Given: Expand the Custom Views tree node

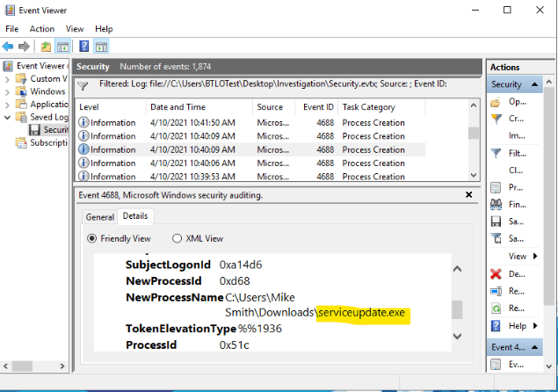Looking at the screenshot, I should (9, 79).
